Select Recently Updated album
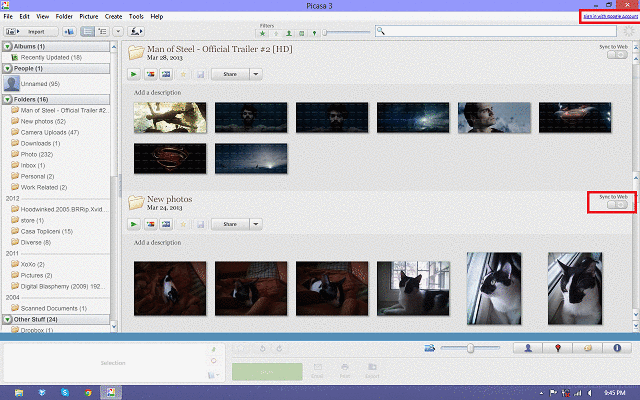 click(51, 58)
